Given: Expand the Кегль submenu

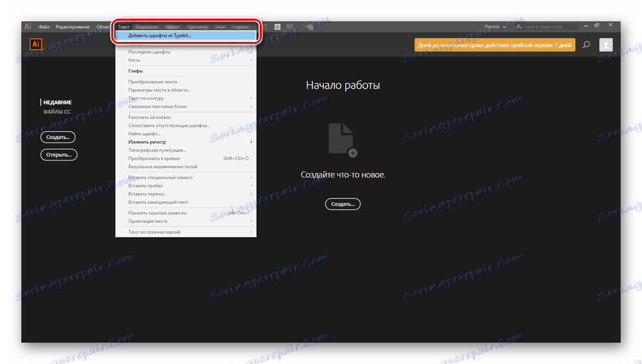Looking at the screenshot, I should (x=186, y=60).
